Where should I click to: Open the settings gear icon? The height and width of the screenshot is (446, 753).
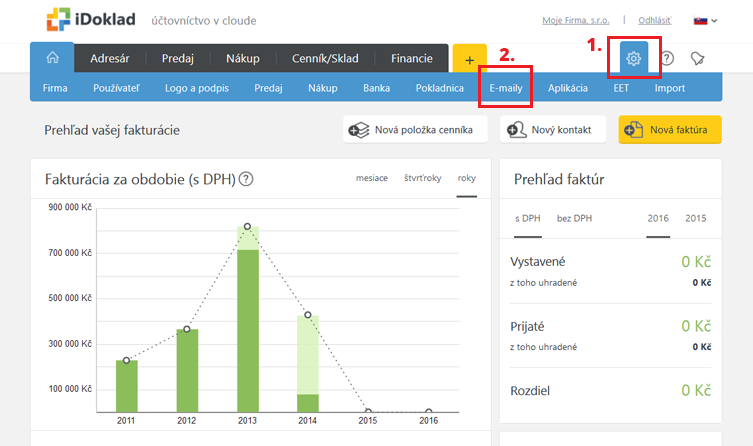point(633,58)
